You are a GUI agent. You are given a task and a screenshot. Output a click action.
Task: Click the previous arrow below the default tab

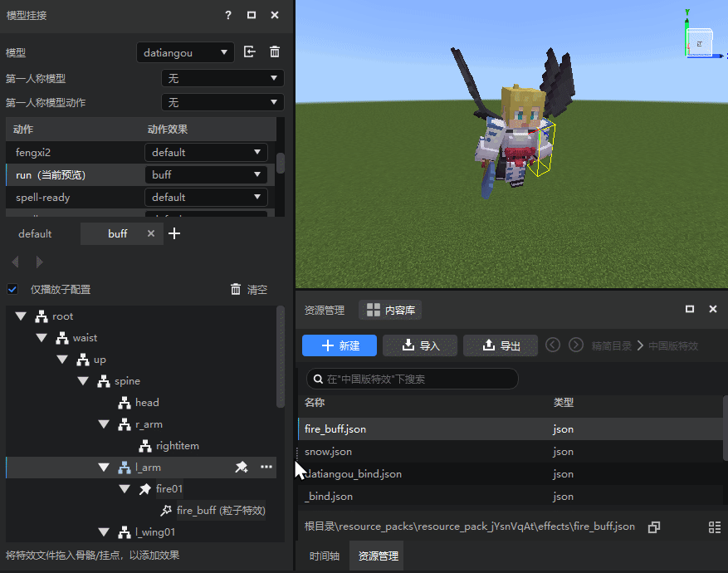click(15, 262)
